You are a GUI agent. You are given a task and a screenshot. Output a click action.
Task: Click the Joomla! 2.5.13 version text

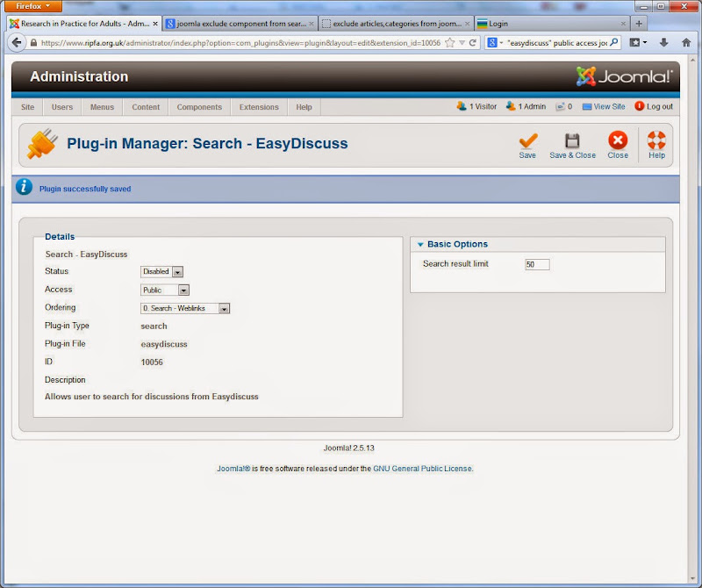pyautogui.click(x=348, y=448)
